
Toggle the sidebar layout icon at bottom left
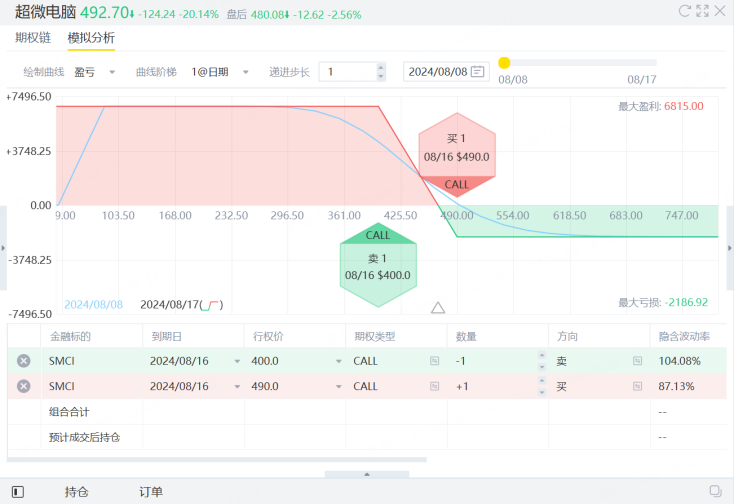pos(18,492)
